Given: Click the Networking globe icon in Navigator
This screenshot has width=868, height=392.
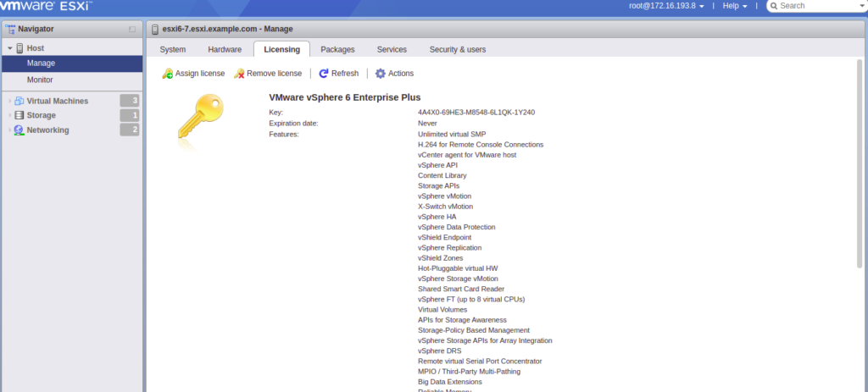Looking at the screenshot, I should 19,130.
